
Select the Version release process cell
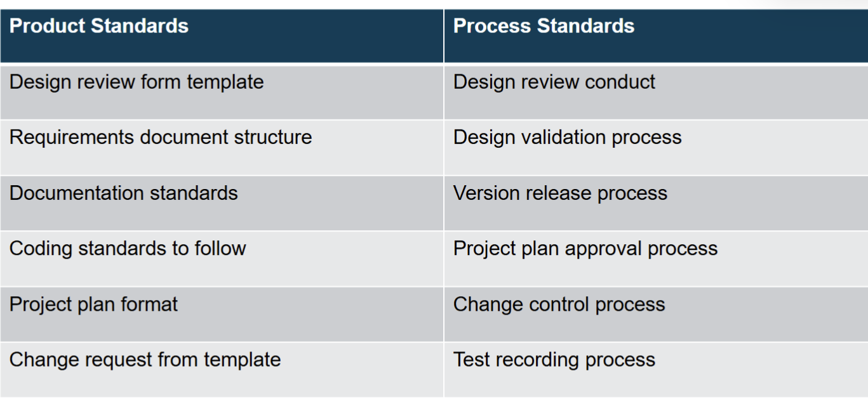[656, 203]
